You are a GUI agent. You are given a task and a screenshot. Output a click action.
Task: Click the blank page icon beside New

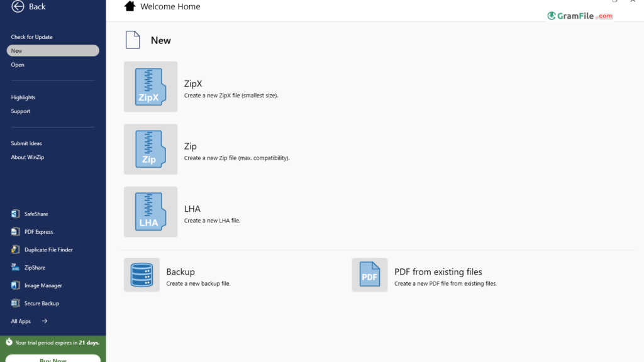pos(133,40)
